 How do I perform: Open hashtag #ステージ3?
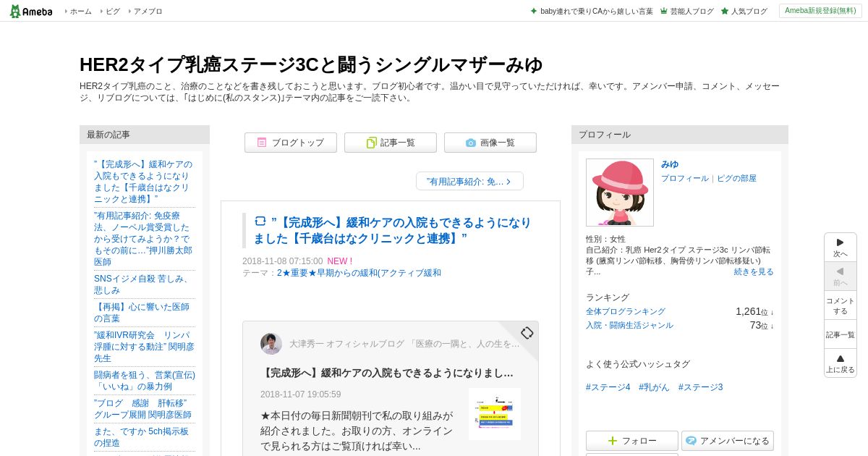click(x=700, y=387)
